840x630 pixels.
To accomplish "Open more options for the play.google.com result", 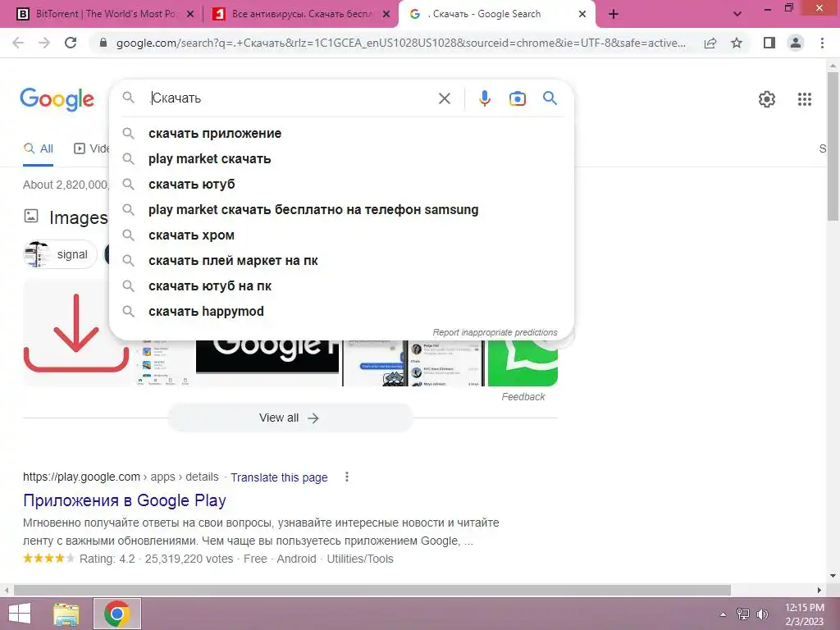I will click(347, 477).
